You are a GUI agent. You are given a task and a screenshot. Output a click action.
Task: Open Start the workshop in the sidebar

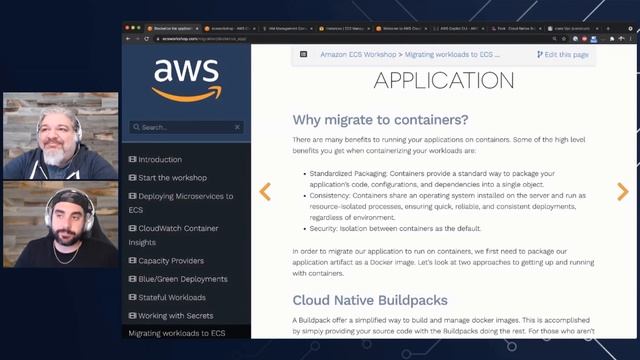(168, 178)
